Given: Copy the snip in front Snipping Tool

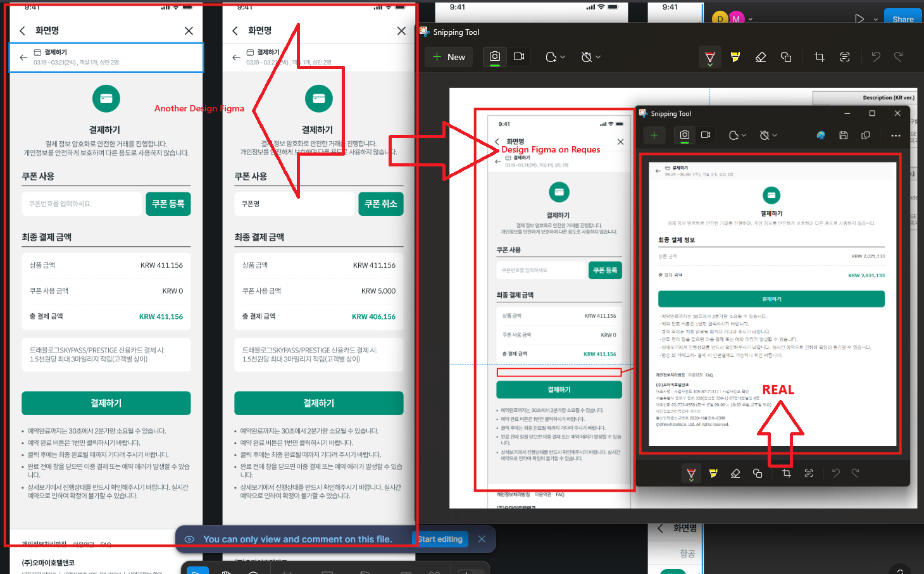Looking at the screenshot, I should [865, 135].
